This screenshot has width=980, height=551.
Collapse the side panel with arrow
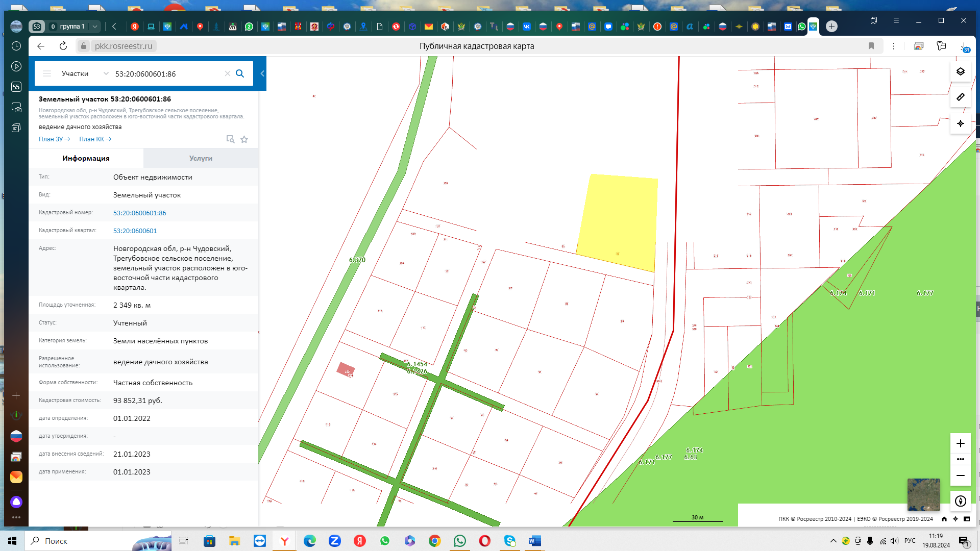262,73
